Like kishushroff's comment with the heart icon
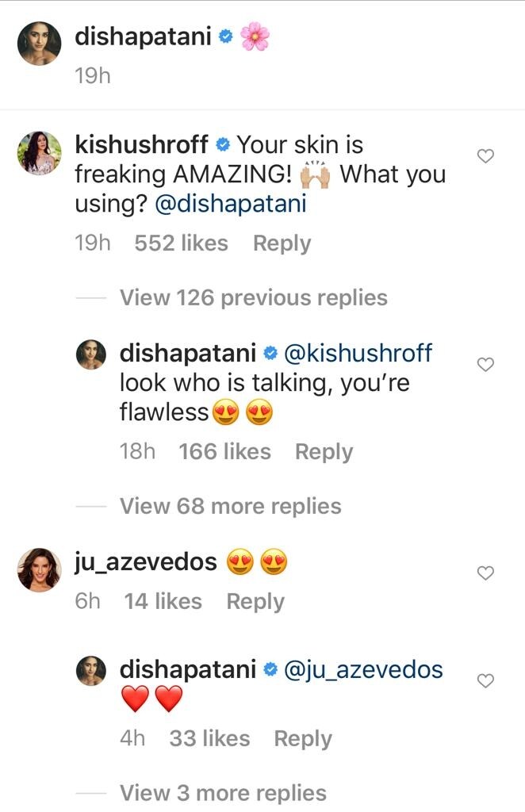The width and height of the screenshot is (525, 812). pyautogui.click(x=485, y=156)
